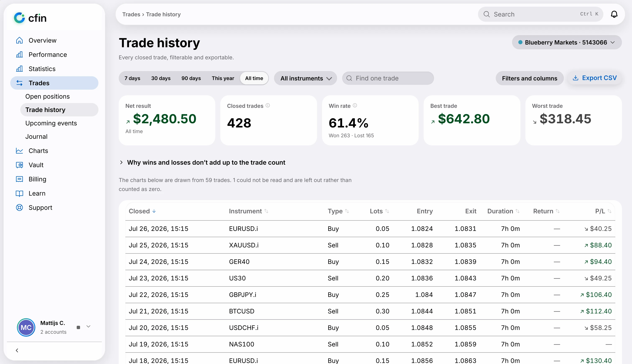Click the $642.80 Best trade value

click(x=464, y=119)
